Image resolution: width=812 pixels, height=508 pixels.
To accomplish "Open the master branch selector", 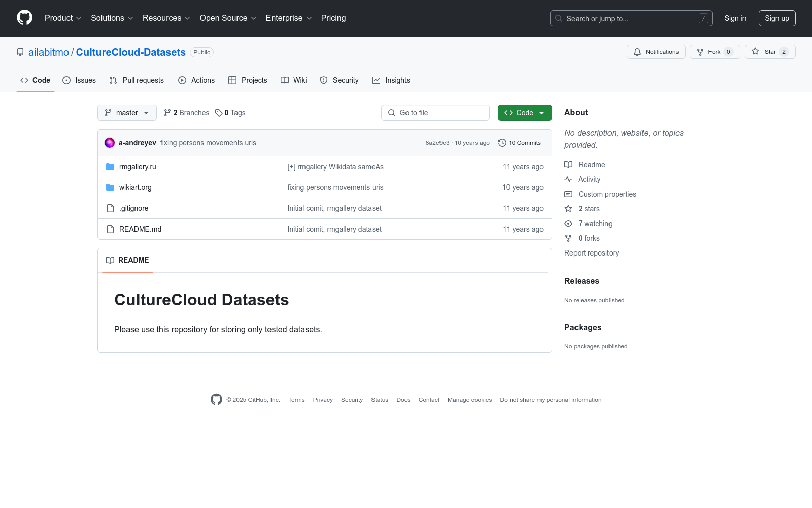I will (127, 113).
